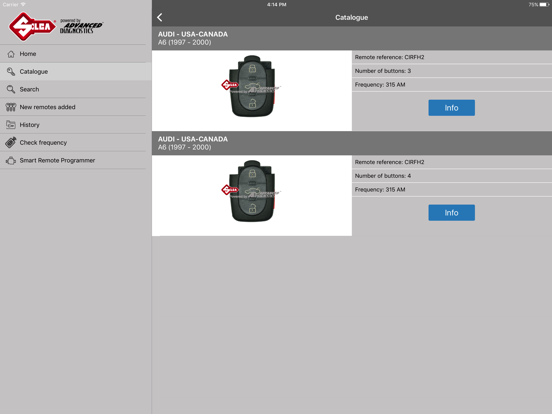Open the History menu item

[73, 125]
